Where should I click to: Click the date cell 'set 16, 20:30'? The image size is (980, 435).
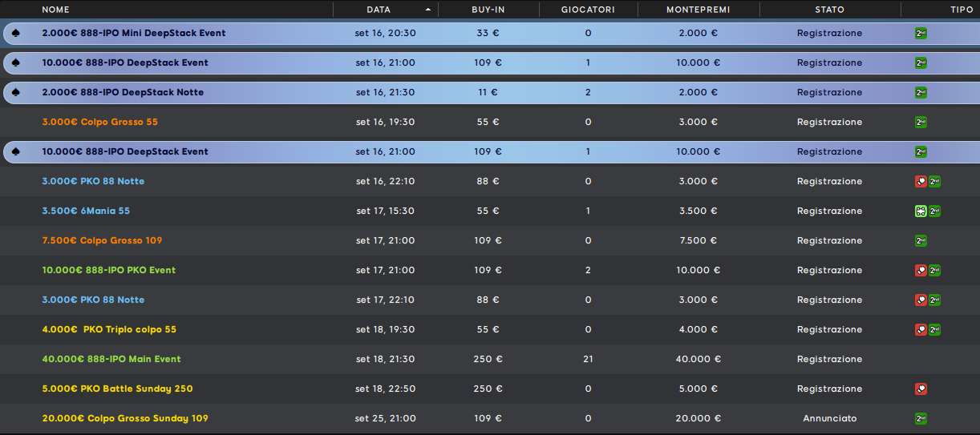pos(385,34)
